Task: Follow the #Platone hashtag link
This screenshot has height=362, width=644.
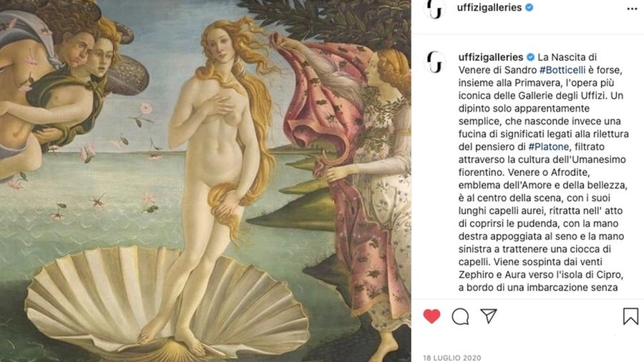Action: coord(548,147)
